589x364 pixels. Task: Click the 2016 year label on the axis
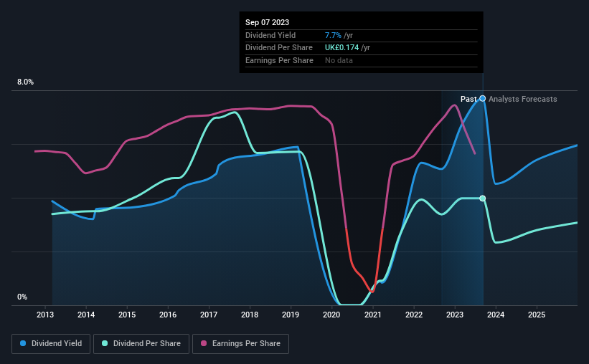(168, 315)
